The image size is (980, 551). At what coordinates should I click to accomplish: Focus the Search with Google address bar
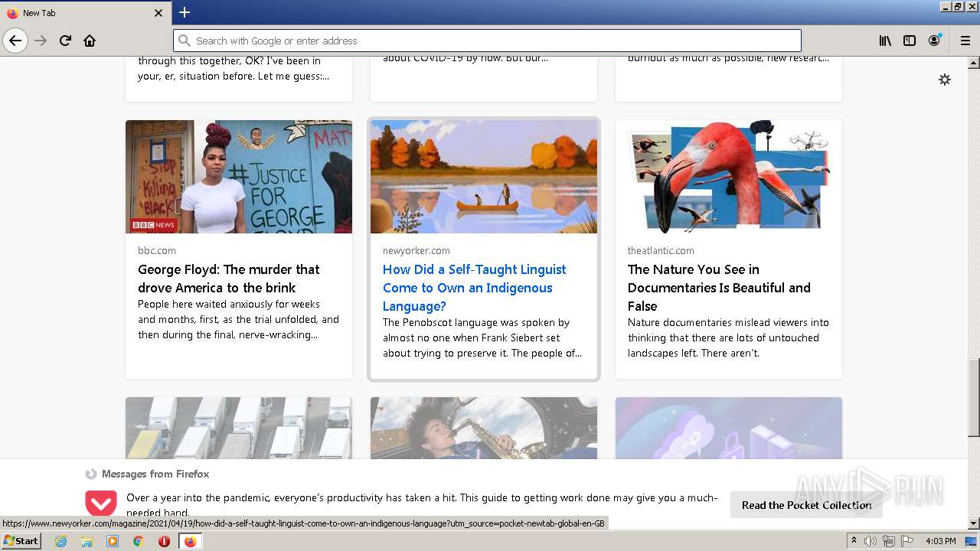(x=487, y=41)
